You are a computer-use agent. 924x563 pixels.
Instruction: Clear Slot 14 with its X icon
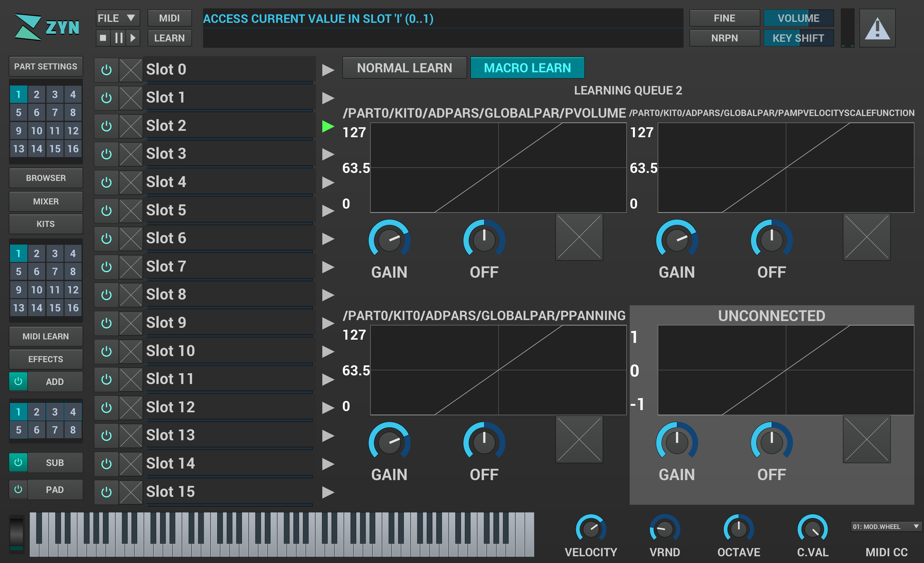[131, 464]
